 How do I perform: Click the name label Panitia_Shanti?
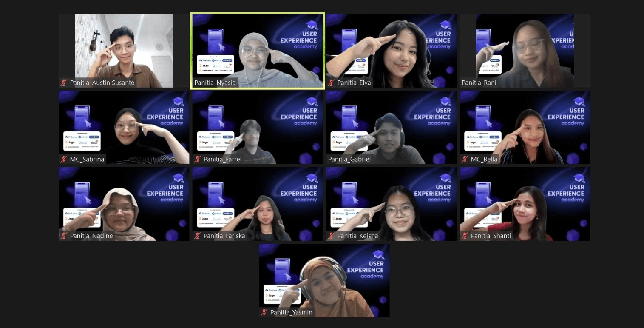[491, 236]
